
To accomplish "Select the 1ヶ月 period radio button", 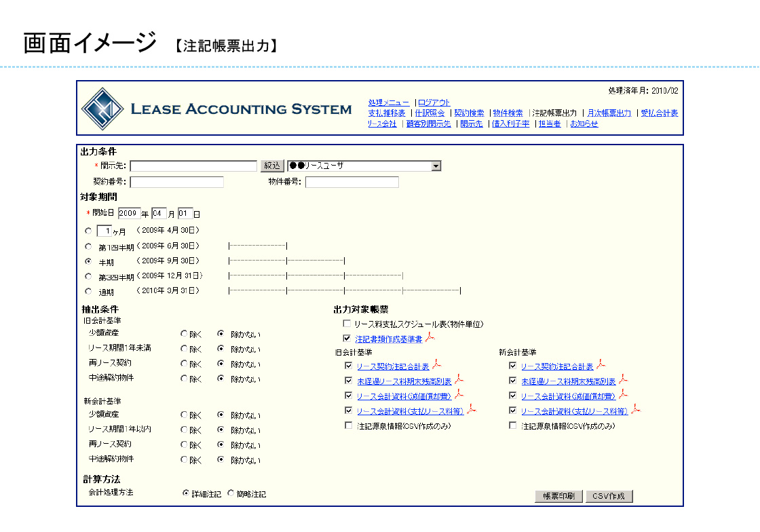I will click(x=88, y=231).
